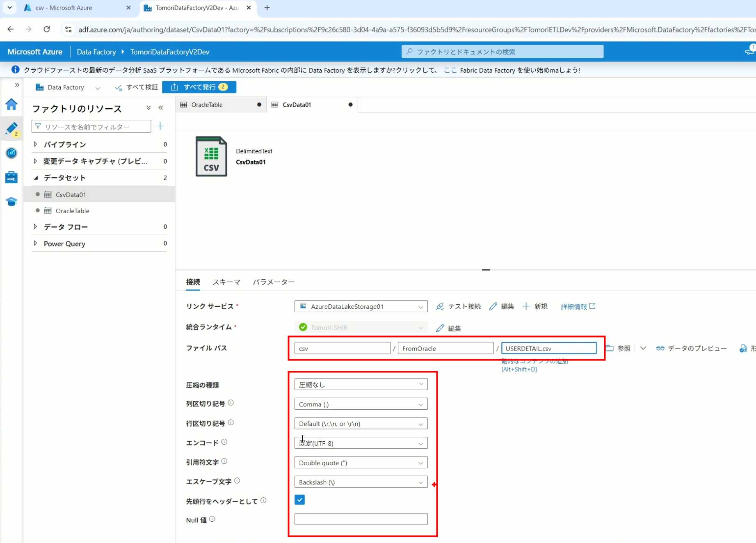Viewport: 756px width, 543px height.
Task: Switch to the OracleTable editor tab
Action: pyautogui.click(x=207, y=105)
